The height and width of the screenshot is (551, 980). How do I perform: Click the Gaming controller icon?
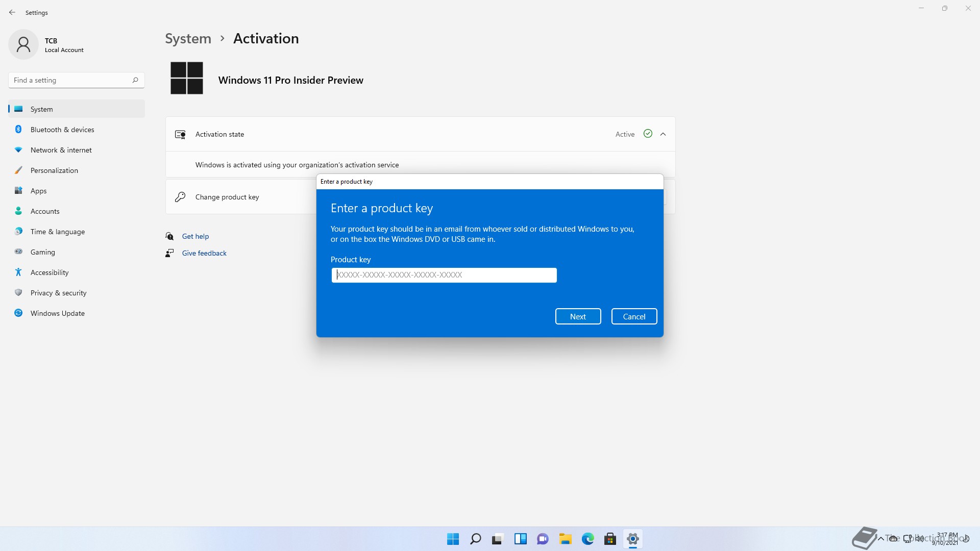(x=18, y=252)
